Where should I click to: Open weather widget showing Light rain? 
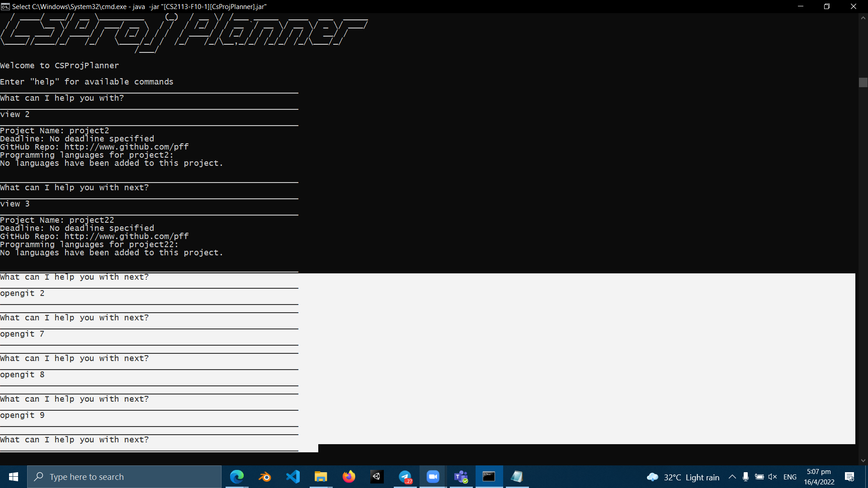[683, 477]
